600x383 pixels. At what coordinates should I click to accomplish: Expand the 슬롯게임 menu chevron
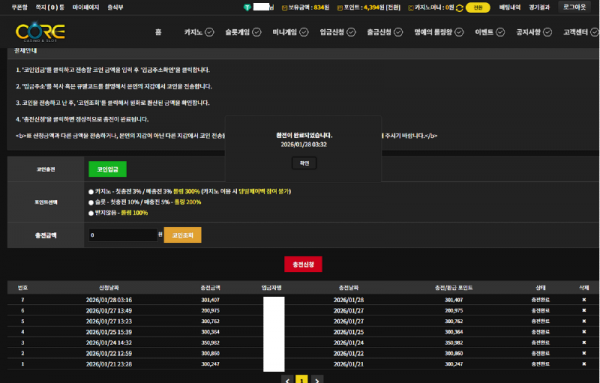pyautogui.click(x=257, y=33)
